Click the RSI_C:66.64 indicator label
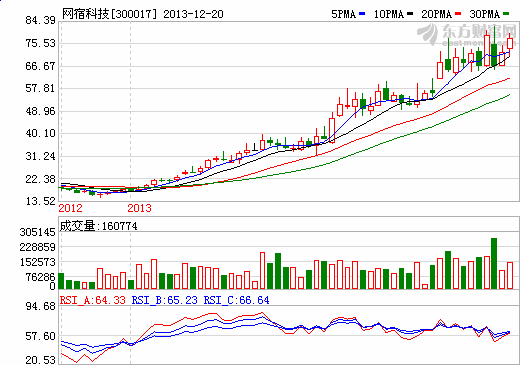Image resolution: width=520 pixels, height=365 pixels. point(236,300)
